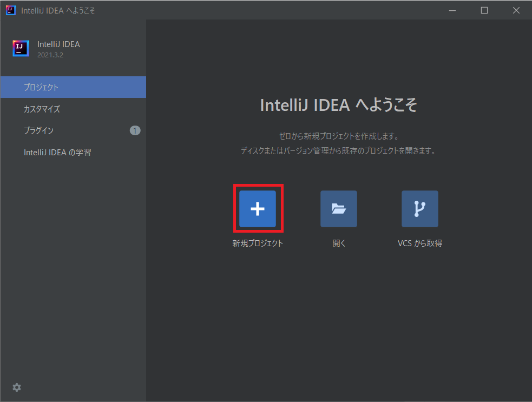This screenshot has height=402, width=532.
Task: Open the settings gear in the sidebar
Action: click(x=17, y=387)
